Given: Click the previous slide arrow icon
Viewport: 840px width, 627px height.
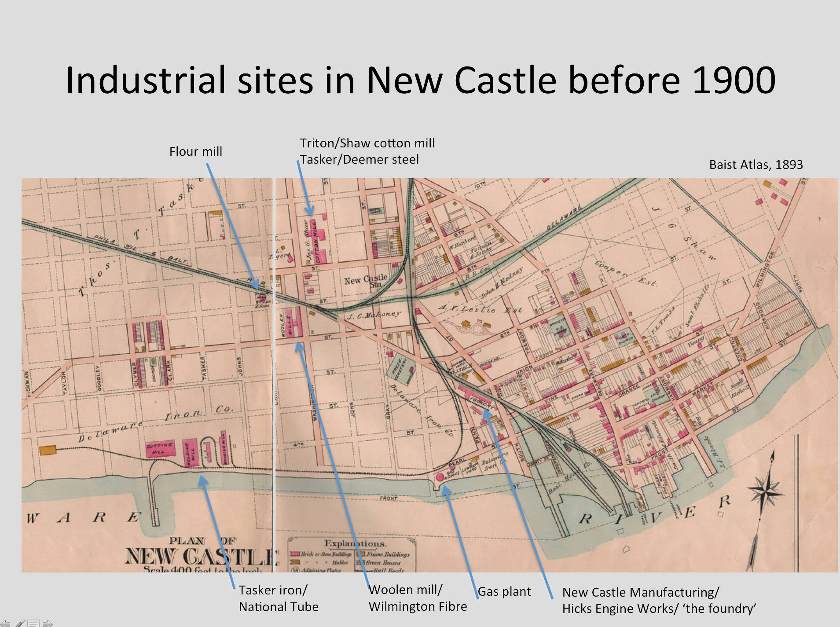Looking at the screenshot, I should coord(4,623).
